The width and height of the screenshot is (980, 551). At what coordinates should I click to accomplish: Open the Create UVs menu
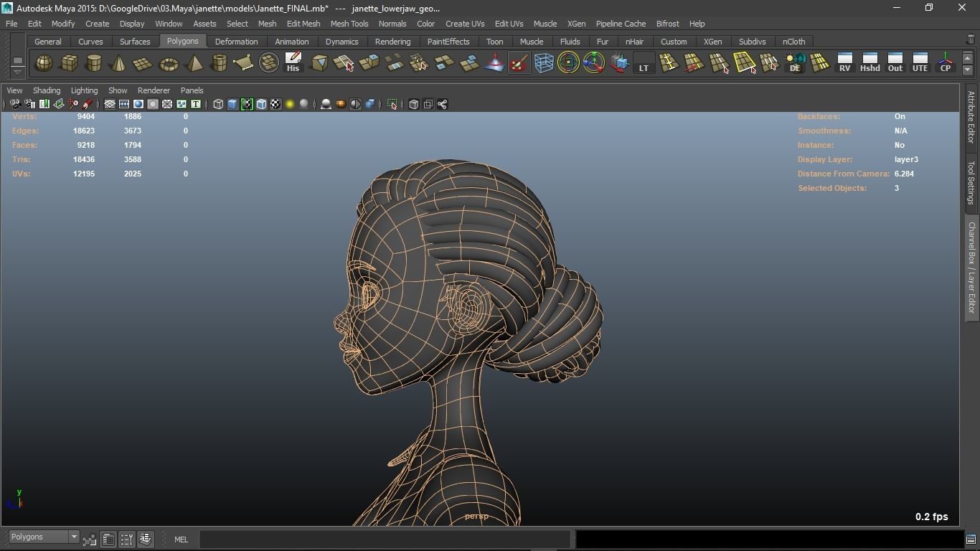(465, 24)
